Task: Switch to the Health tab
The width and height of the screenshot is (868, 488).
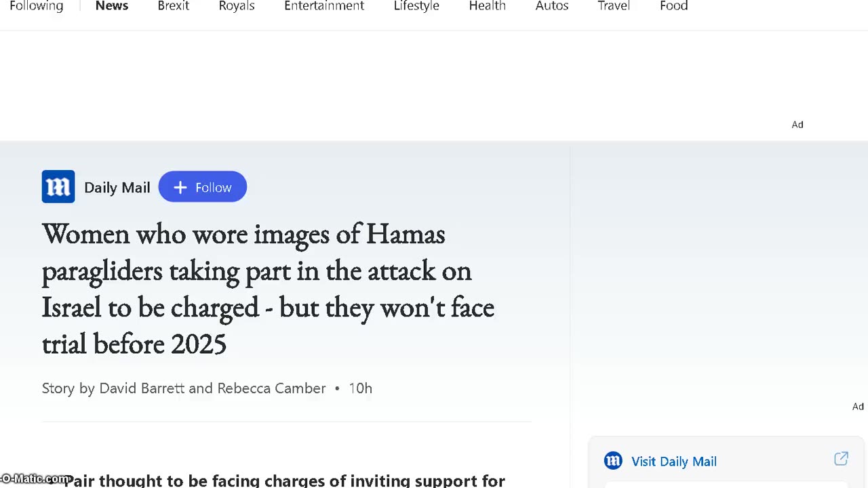Action: pyautogui.click(x=487, y=6)
